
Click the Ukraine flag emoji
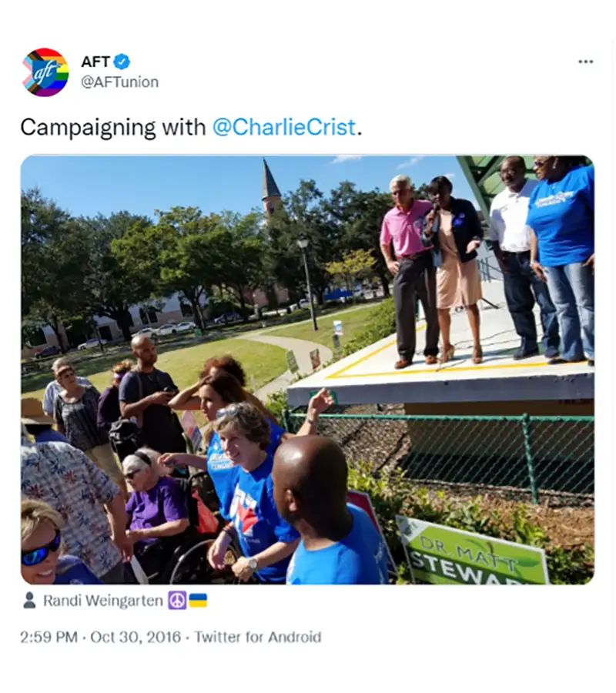click(198, 601)
